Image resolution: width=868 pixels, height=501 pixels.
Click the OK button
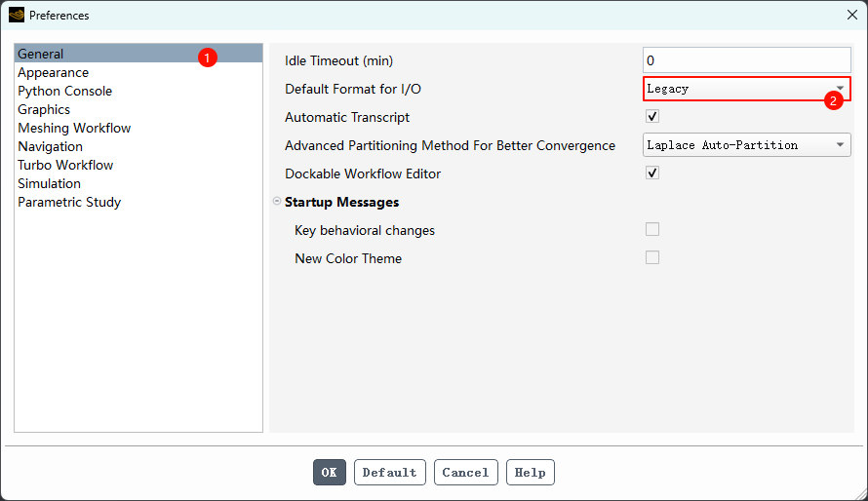[x=329, y=473]
